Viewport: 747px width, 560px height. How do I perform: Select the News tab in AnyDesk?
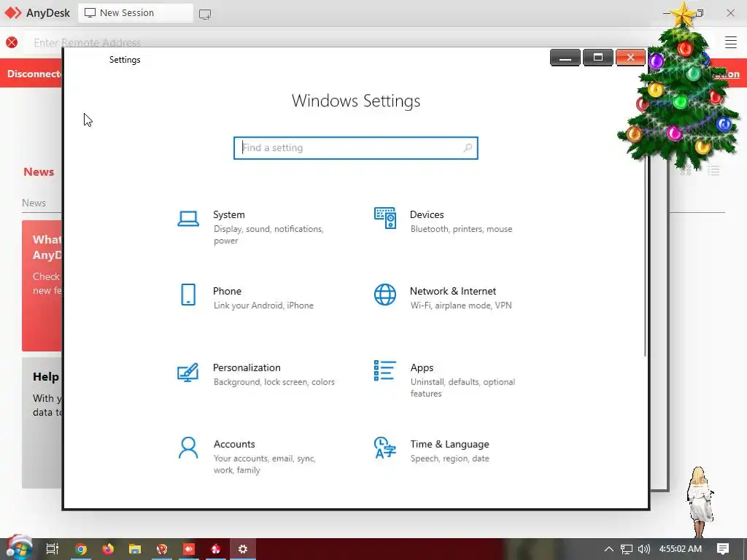[34, 203]
